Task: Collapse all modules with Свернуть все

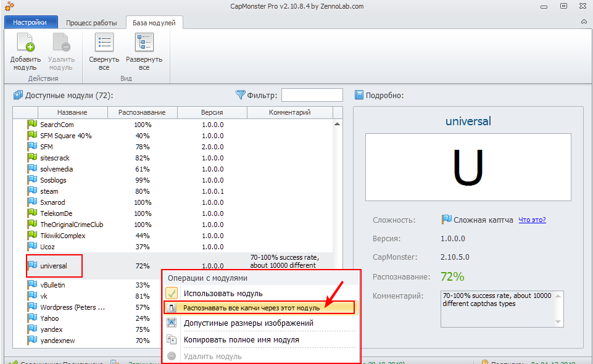Action: point(104,52)
